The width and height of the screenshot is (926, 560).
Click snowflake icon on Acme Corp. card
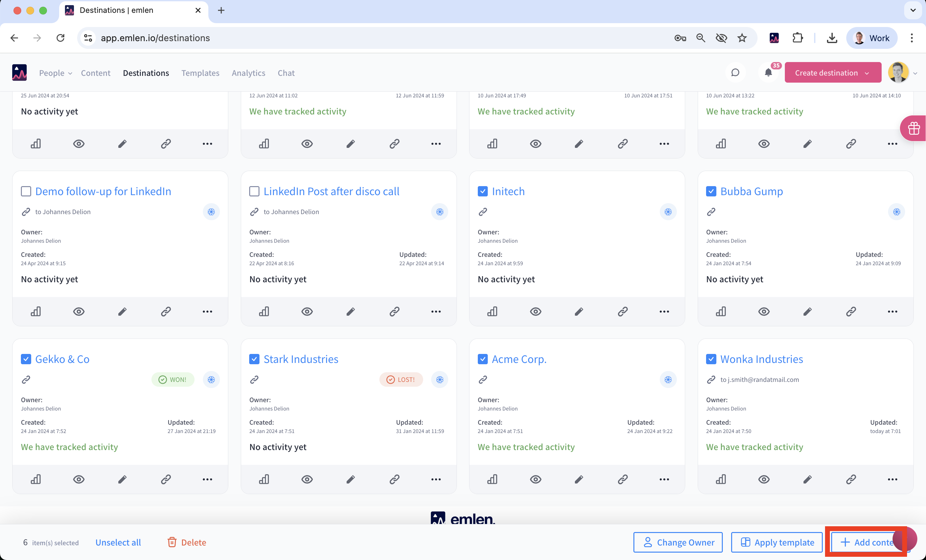click(x=668, y=380)
